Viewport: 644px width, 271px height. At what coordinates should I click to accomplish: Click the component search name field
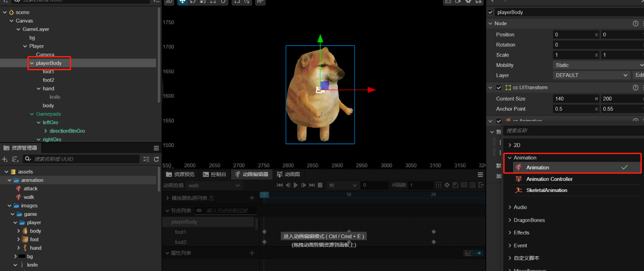[x=573, y=131]
